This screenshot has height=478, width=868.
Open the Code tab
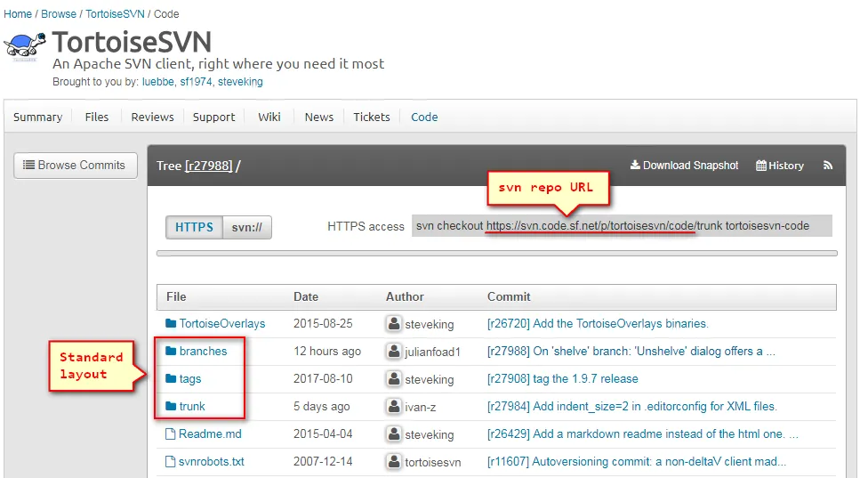click(424, 117)
